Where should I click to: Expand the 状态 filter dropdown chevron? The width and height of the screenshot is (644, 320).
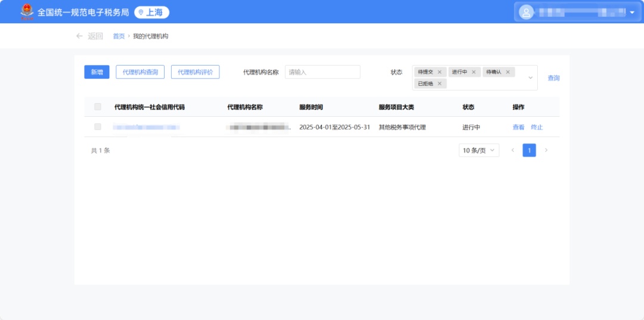[530, 78]
